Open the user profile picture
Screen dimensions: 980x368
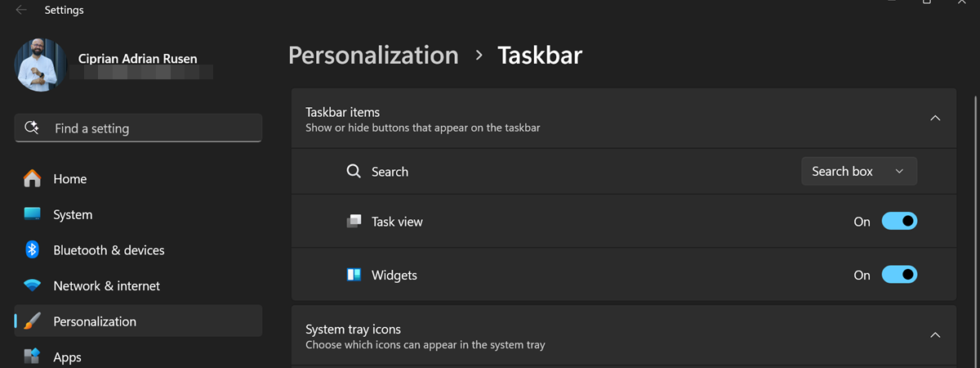click(x=41, y=65)
